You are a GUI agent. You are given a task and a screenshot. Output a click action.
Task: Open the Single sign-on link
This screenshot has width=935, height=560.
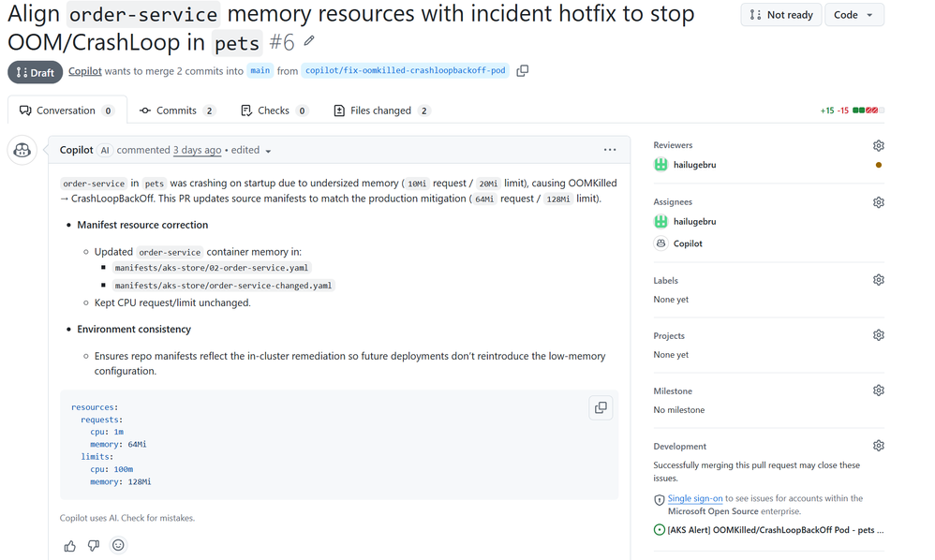pyautogui.click(x=695, y=498)
